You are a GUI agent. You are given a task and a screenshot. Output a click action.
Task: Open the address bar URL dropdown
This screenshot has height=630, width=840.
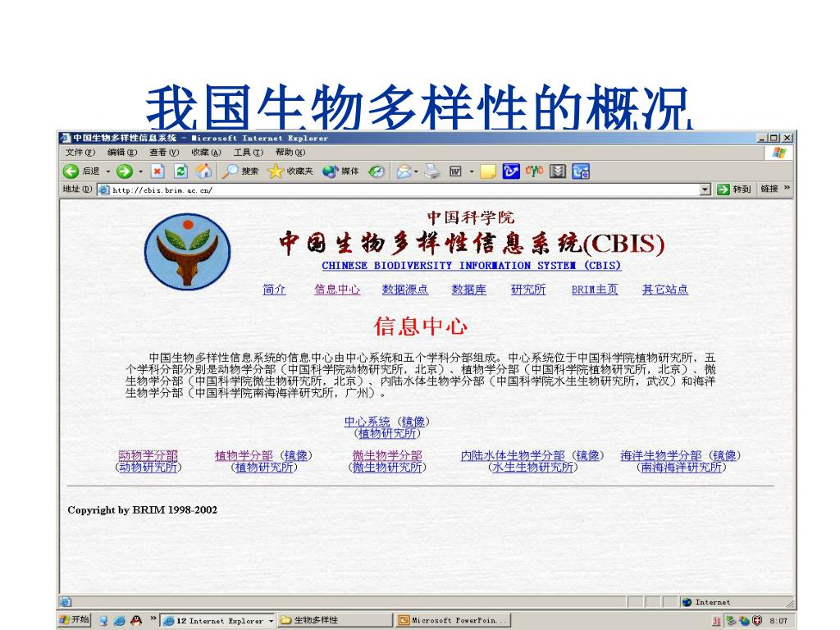(x=705, y=189)
